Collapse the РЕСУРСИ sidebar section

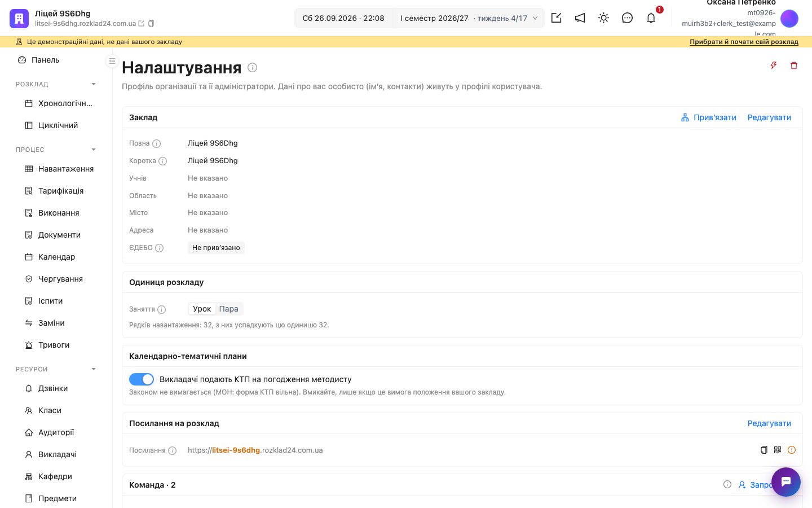pyautogui.click(x=94, y=369)
